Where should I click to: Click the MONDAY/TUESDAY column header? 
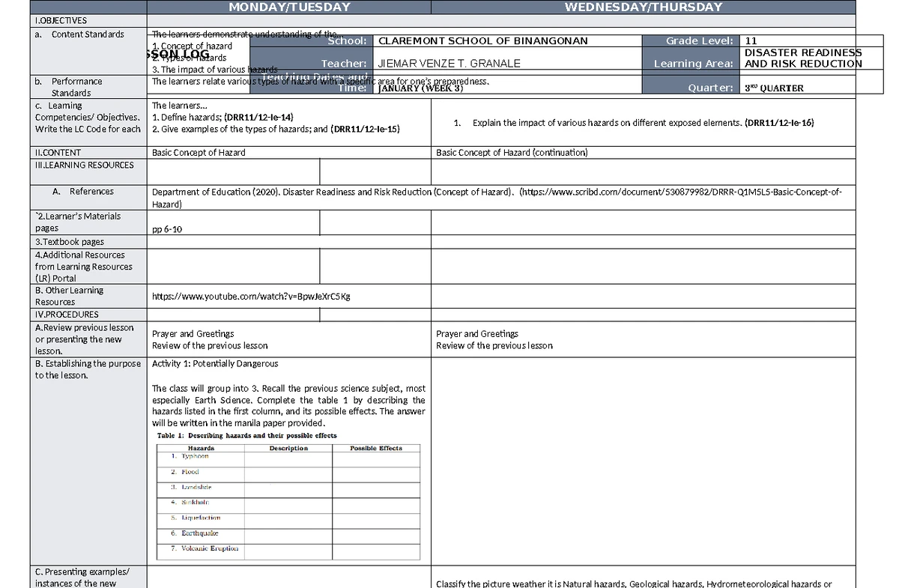pos(289,7)
